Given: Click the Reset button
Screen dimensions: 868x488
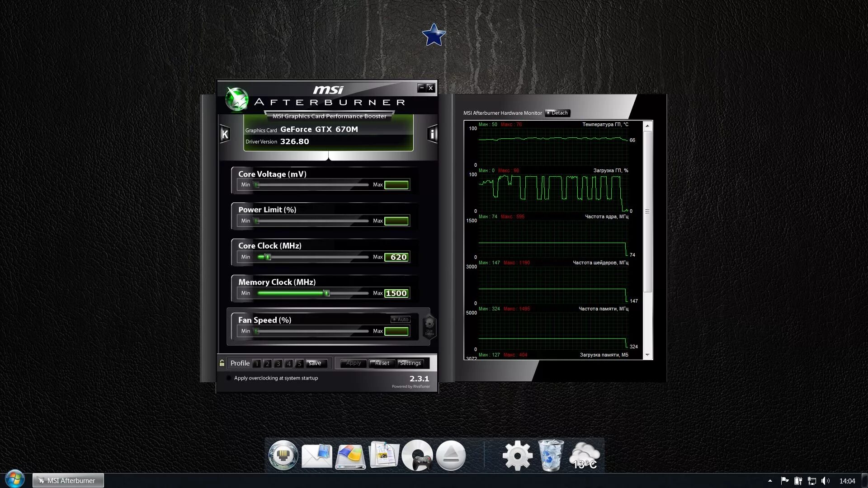Looking at the screenshot, I should (382, 363).
